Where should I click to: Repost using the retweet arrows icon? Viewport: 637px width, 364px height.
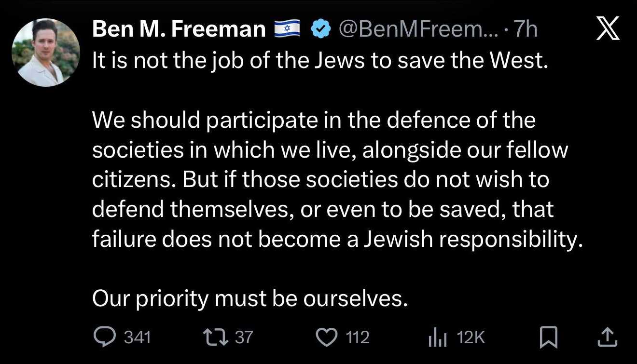coord(217,337)
